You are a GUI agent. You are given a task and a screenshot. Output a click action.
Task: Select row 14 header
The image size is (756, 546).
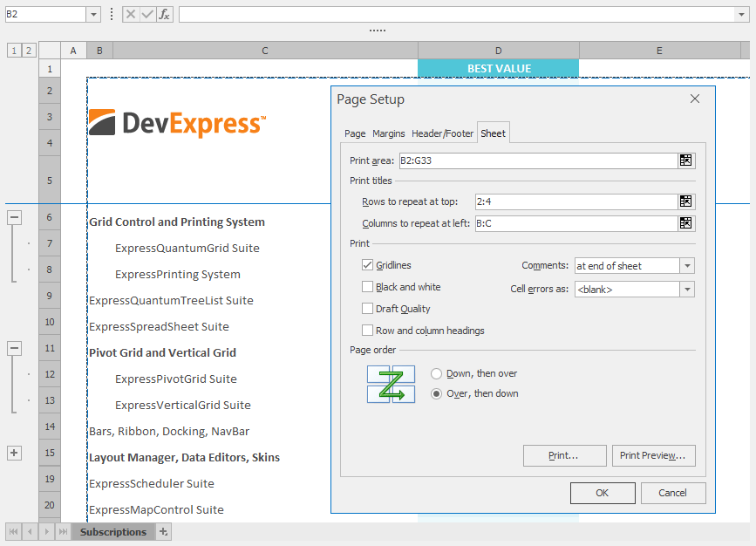click(50, 427)
